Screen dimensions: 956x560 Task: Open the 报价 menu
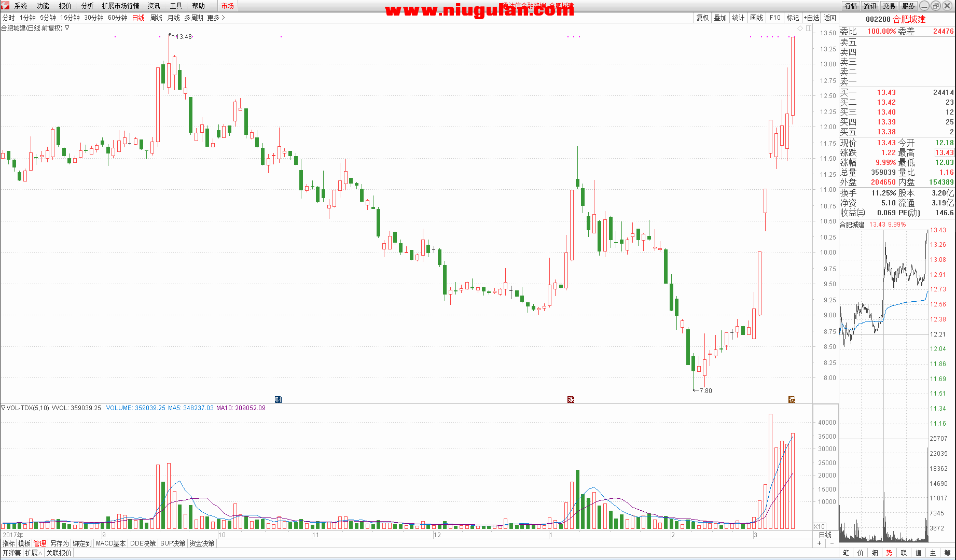[65, 6]
